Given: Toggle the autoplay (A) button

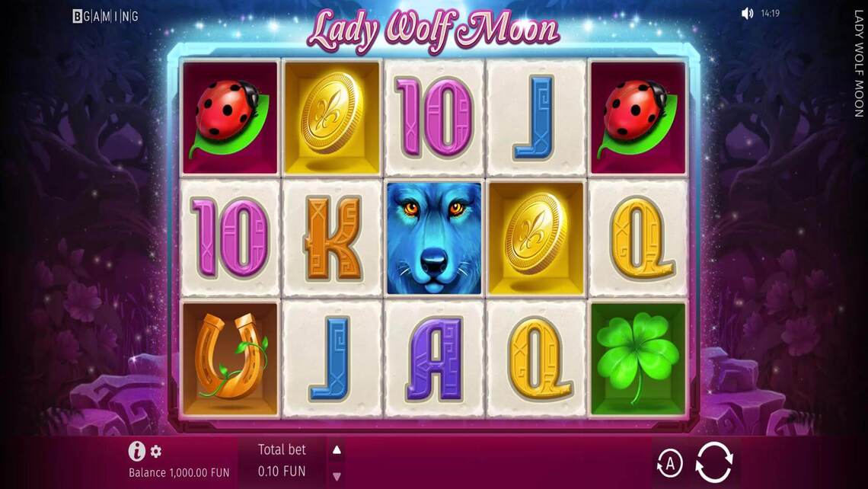Looking at the screenshot, I should pyautogui.click(x=670, y=464).
